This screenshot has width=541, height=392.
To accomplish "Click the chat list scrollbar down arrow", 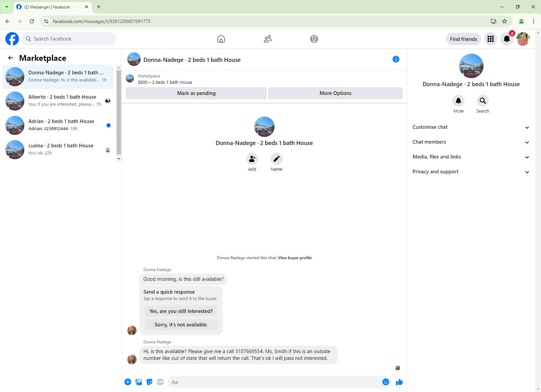I will 119,159.
